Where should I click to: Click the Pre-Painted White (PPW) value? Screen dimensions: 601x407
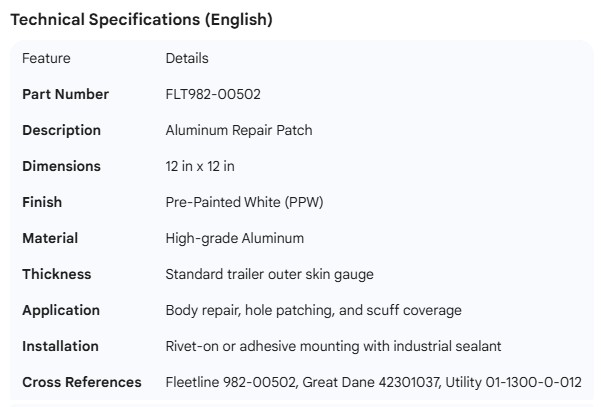coord(244,202)
